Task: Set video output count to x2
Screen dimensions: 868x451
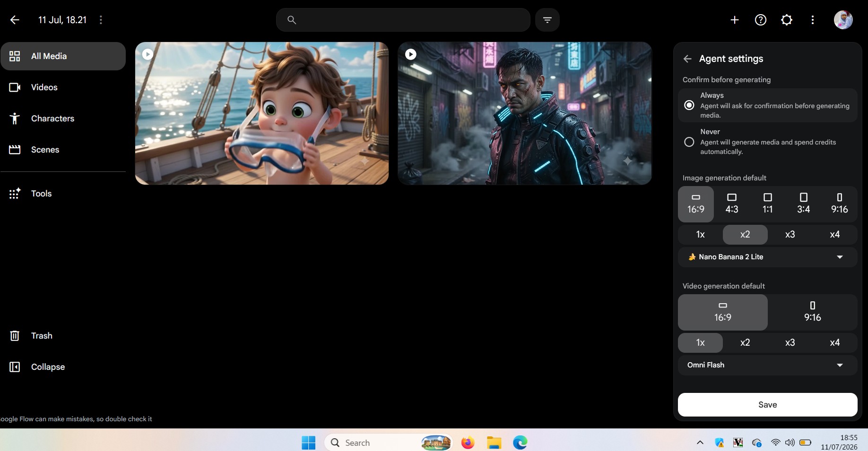Action: pyautogui.click(x=745, y=343)
